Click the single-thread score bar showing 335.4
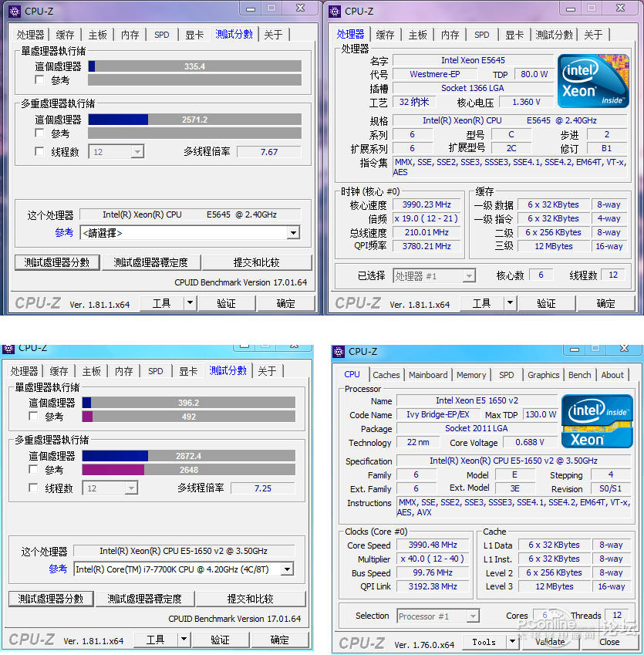This screenshot has height=655, width=644. [x=194, y=66]
